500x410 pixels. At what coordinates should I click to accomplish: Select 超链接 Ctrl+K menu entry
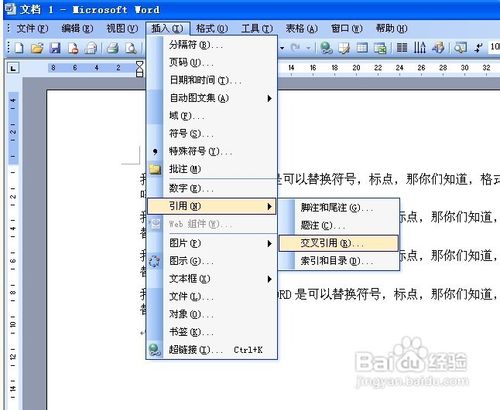pos(212,350)
